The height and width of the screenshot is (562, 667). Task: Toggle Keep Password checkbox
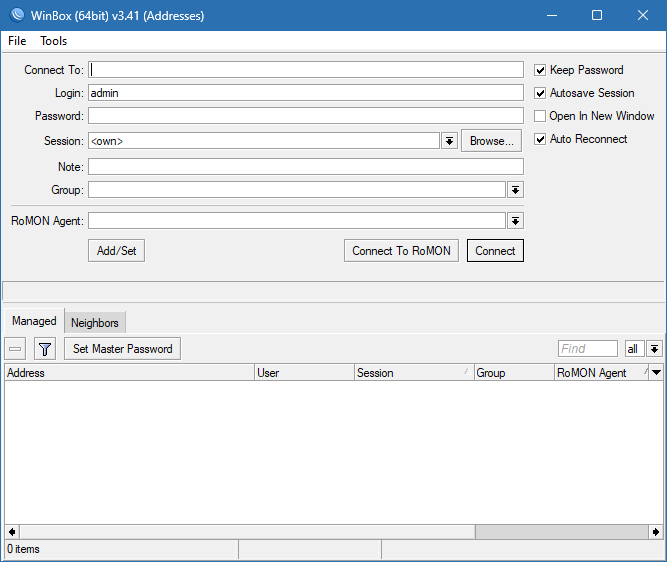pyautogui.click(x=540, y=70)
